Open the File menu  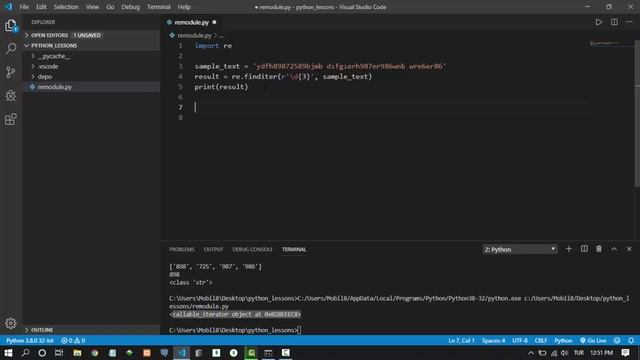(24, 7)
